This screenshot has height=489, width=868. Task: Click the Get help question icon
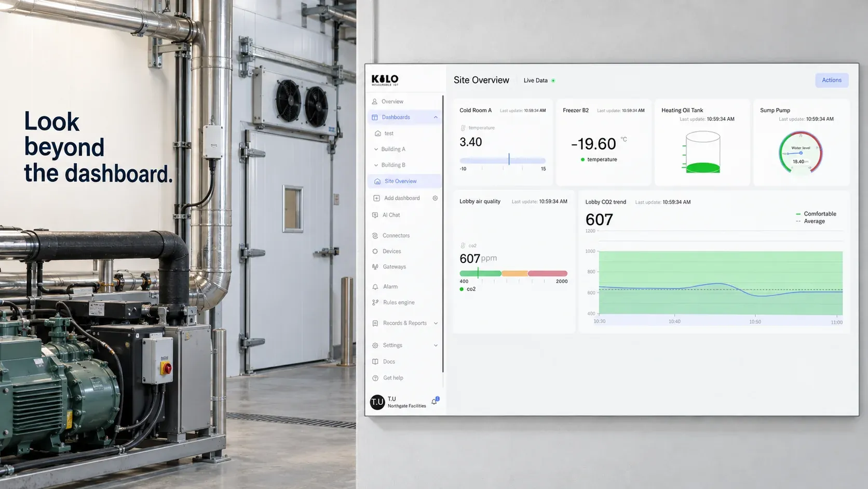pyautogui.click(x=375, y=378)
